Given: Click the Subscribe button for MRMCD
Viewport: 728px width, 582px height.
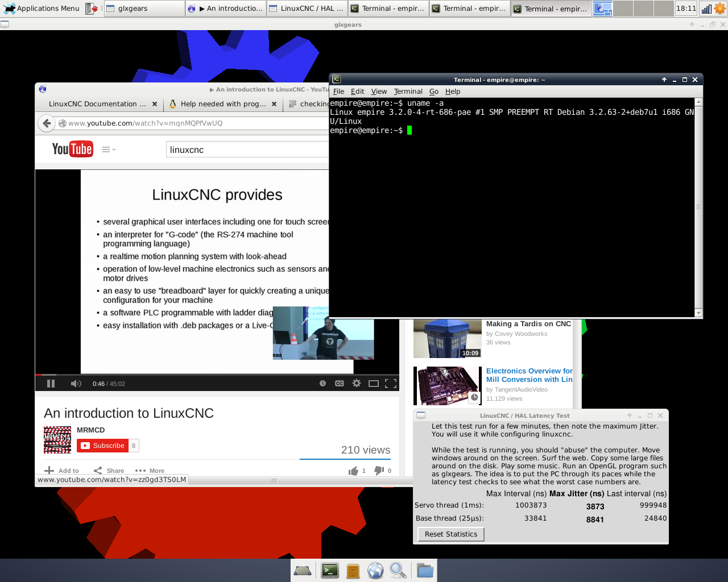Looking at the screenshot, I should click(103, 446).
